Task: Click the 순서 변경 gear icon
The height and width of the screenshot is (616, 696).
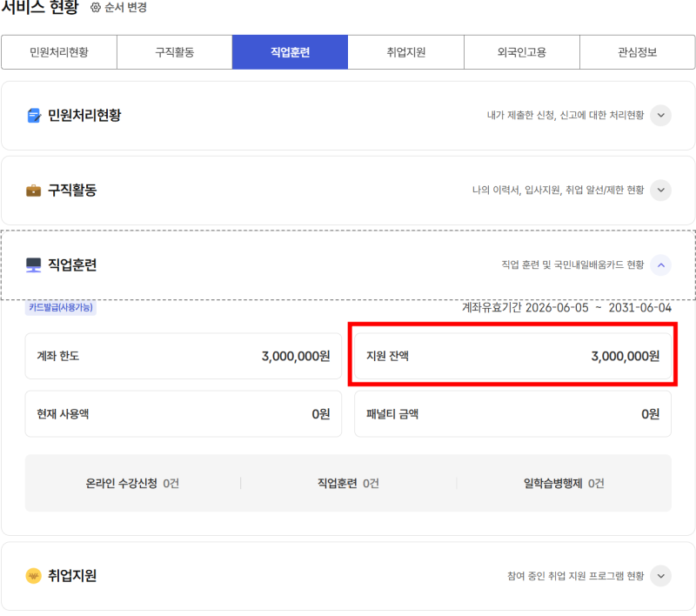Action: pos(96,8)
